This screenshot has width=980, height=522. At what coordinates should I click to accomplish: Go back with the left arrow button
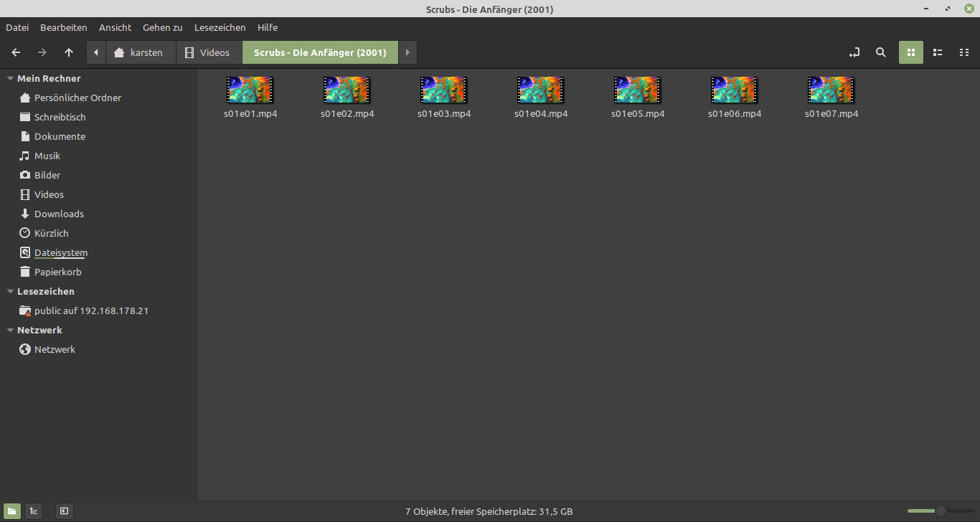pyautogui.click(x=16, y=52)
